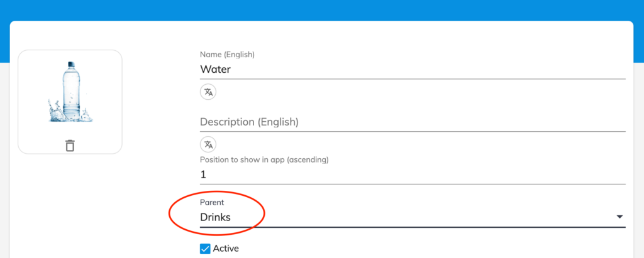Delete the product image with trash icon
This screenshot has width=644, height=258.
tap(70, 146)
